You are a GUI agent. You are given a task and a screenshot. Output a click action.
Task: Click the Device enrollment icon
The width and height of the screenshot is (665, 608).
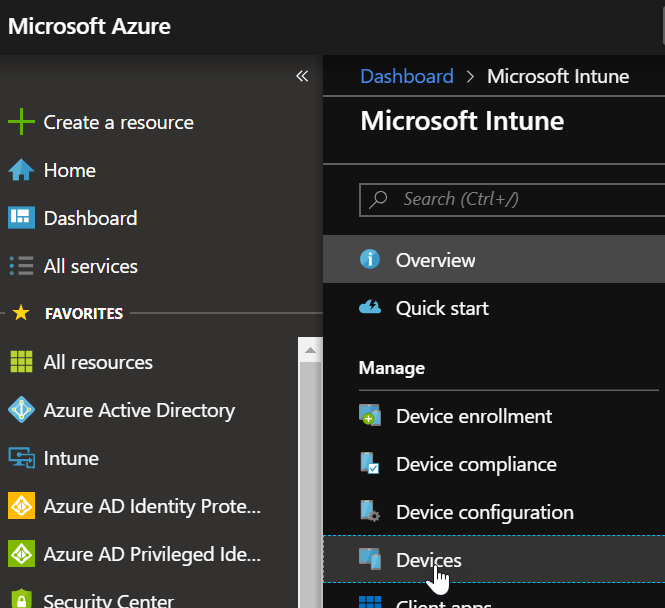(x=370, y=416)
